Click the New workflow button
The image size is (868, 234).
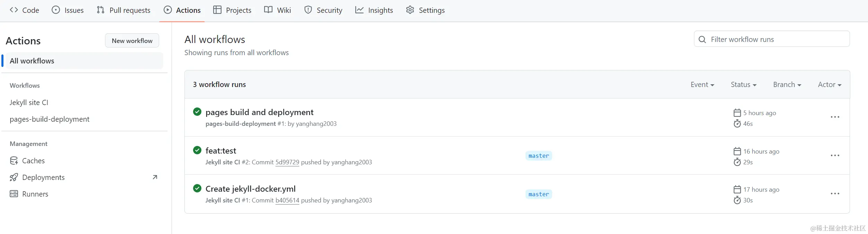click(x=132, y=41)
